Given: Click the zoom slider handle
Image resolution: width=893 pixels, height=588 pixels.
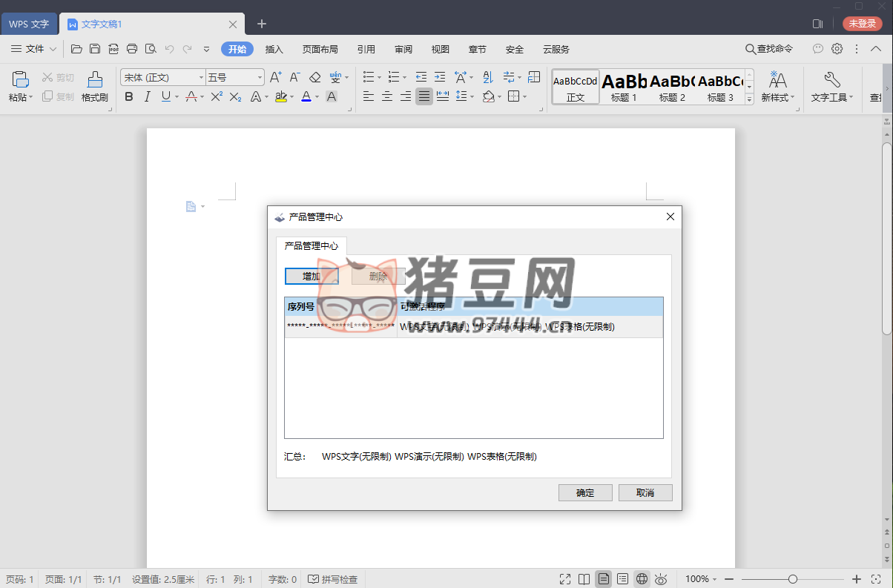Looking at the screenshot, I should pos(793,579).
